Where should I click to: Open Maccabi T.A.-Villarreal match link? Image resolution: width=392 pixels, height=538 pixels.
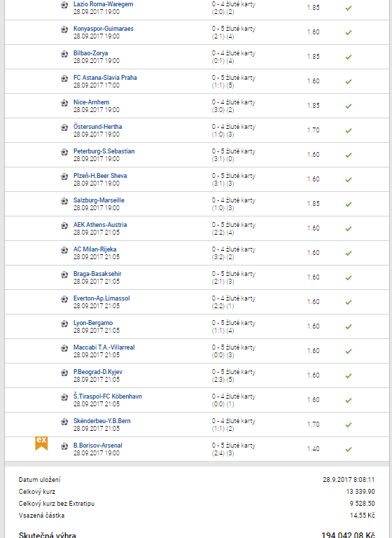[104, 347]
